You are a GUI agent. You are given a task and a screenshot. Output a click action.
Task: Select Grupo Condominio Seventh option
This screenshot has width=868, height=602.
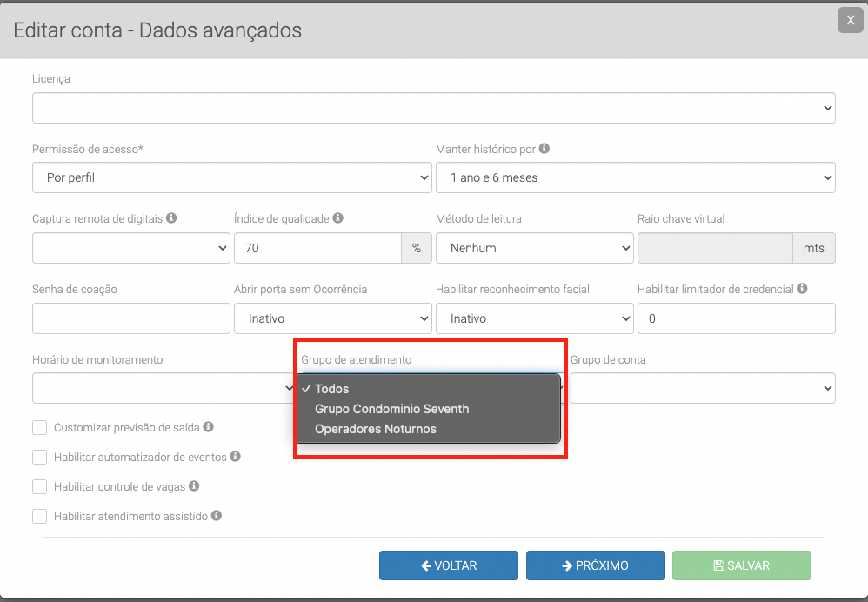(x=391, y=409)
